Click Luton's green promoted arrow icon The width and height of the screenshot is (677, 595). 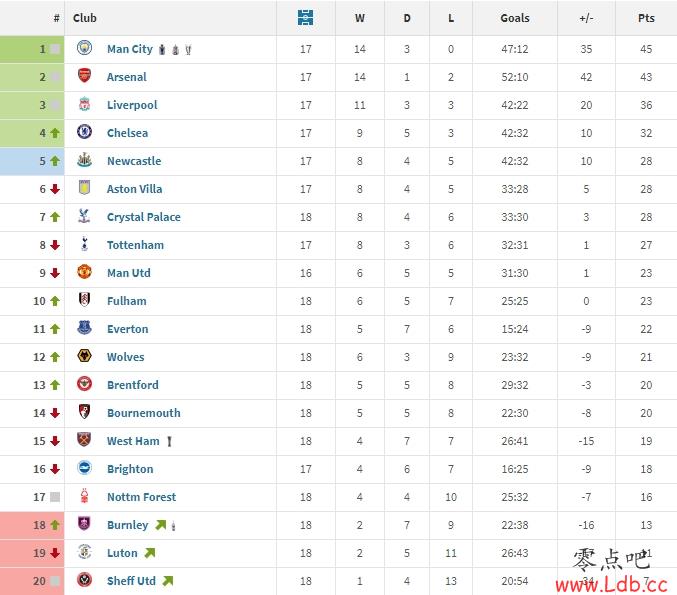point(150,553)
